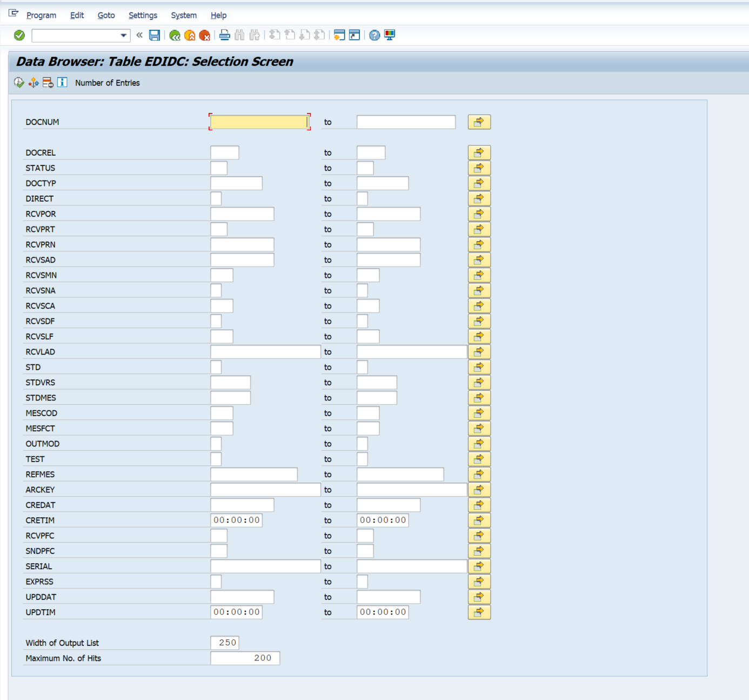The width and height of the screenshot is (749, 700).
Task: Click the Print icon in toolbar
Action: coord(225,35)
